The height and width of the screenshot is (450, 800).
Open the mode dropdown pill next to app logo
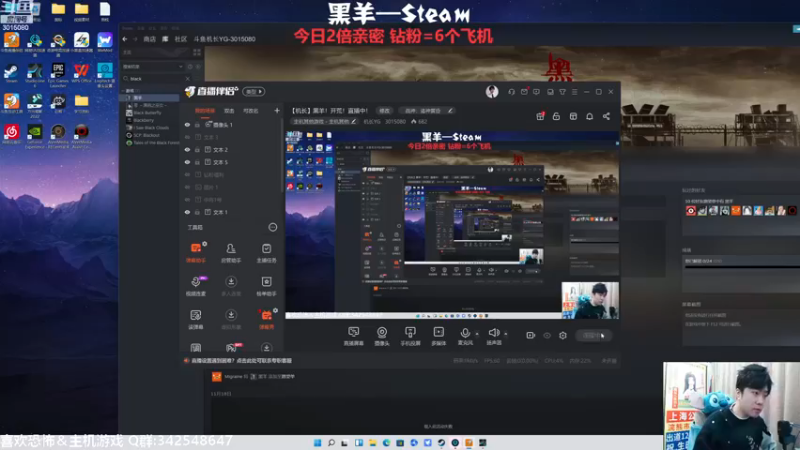coord(254,92)
